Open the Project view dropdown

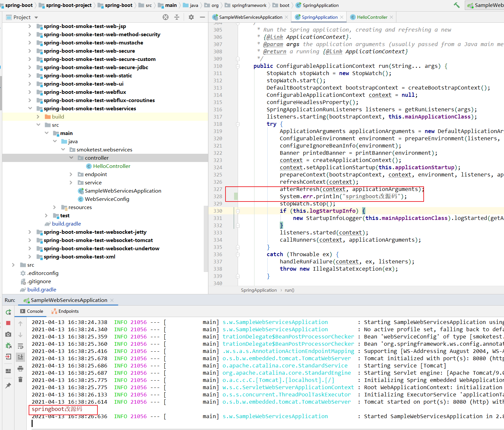[x=36, y=17]
